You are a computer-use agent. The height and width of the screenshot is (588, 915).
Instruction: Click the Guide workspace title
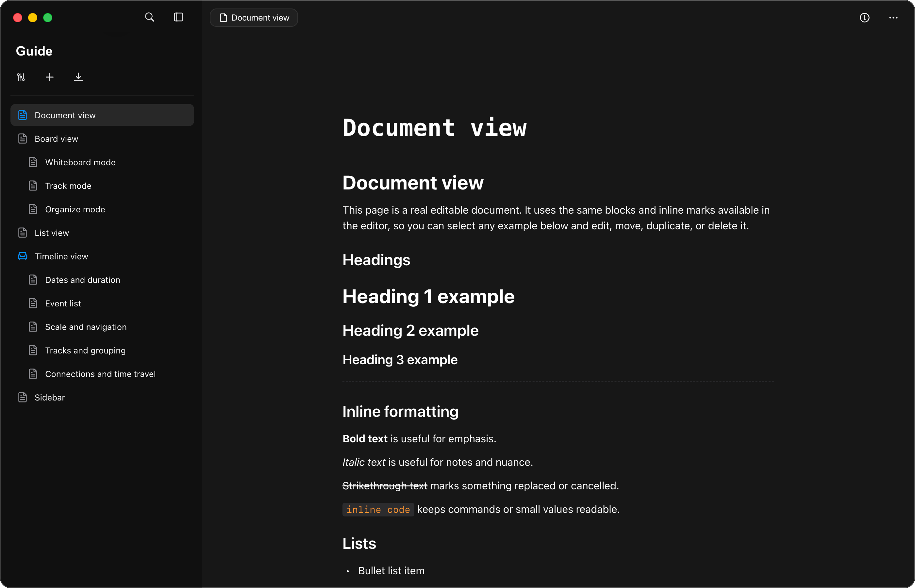[34, 51]
